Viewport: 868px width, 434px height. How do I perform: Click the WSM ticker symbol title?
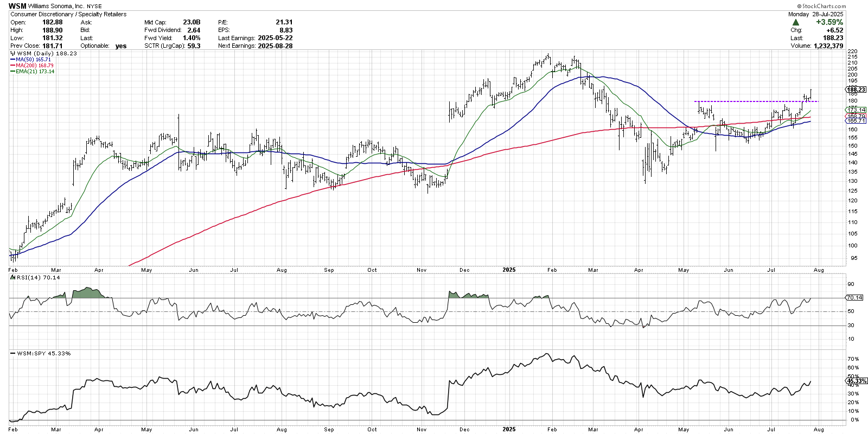[17, 6]
